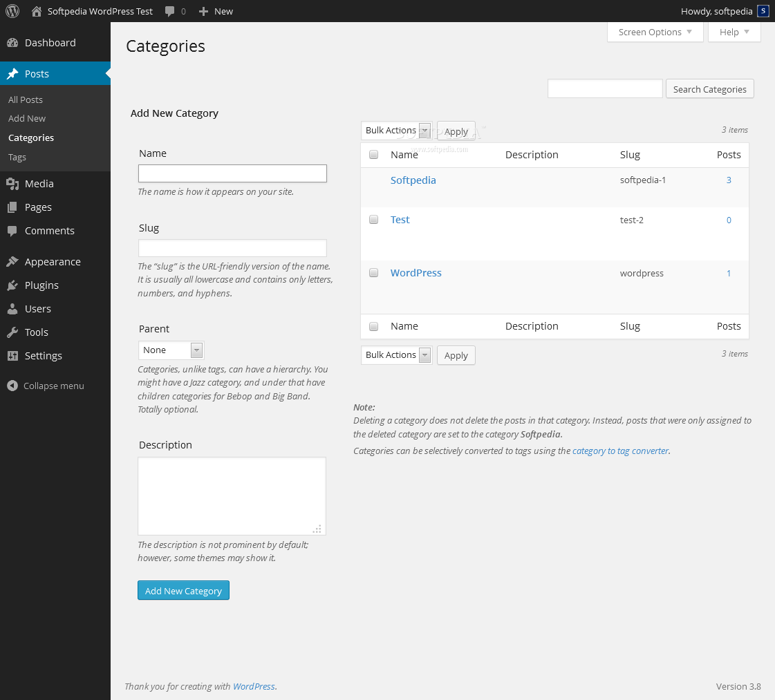Click WordPress category post count 1
This screenshot has height=700, width=775.
coord(729,273)
